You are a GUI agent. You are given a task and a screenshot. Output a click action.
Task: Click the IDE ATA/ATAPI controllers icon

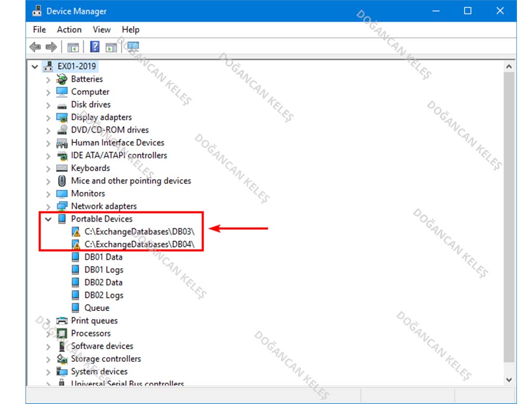[x=62, y=156]
